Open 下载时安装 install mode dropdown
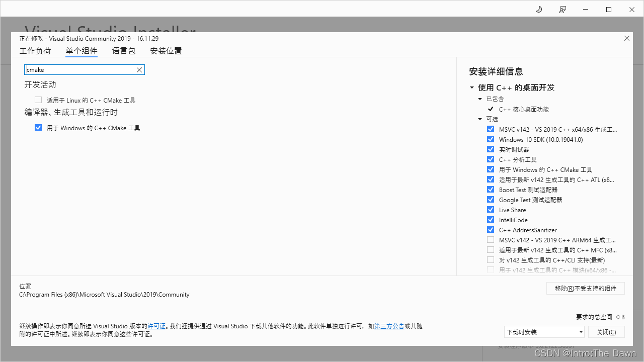644x362 pixels. 544,332
